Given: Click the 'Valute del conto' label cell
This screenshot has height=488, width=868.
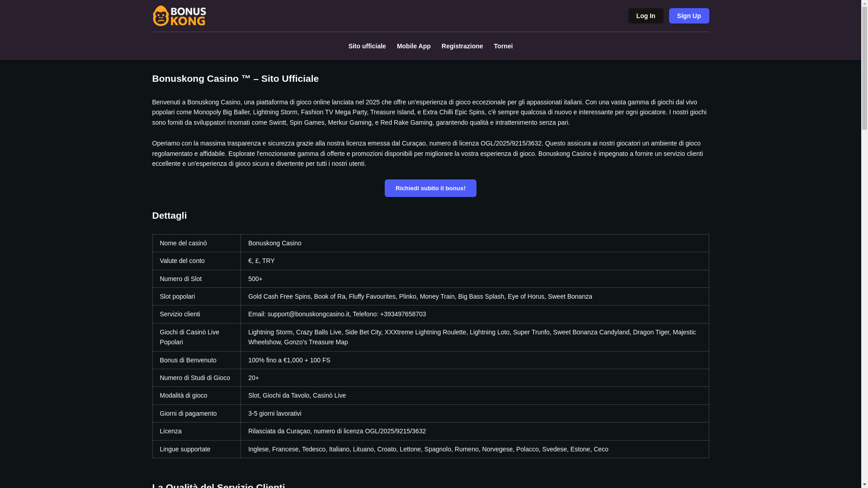Looking at the screenshot, I should (x=196, y=261).
